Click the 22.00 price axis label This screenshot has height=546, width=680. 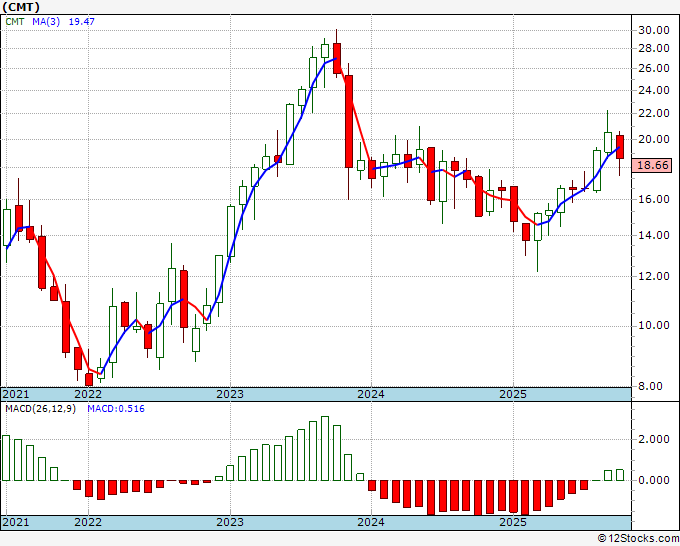click(654, 113)
